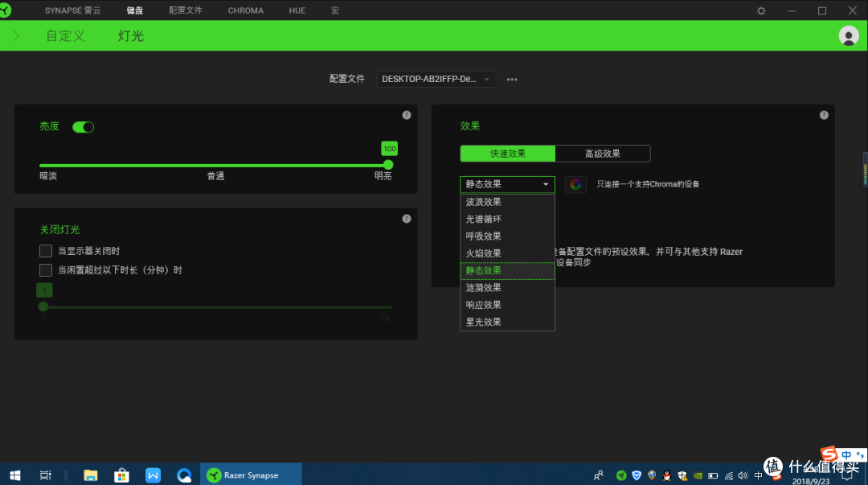Image resolution: width=868 pixels, height=485 pixels.
Task: Choose 光谱循环 from the effect list
Action: pos(507,219)
